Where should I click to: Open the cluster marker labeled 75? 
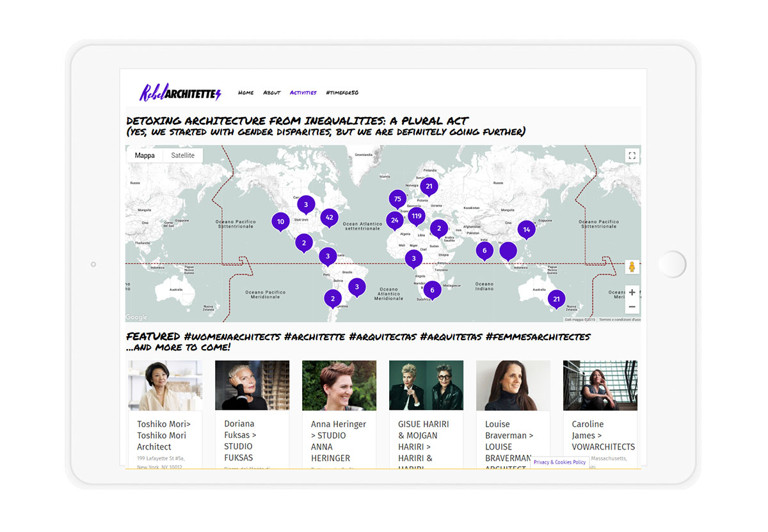(x=397, y=200)
